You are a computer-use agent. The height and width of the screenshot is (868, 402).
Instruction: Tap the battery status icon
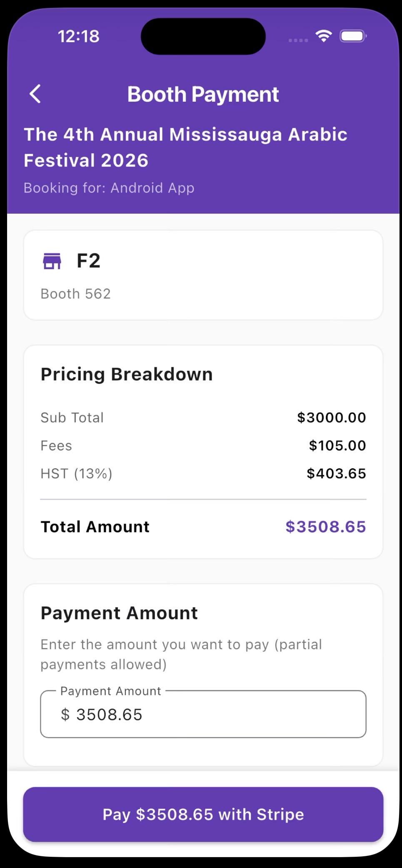353,36
